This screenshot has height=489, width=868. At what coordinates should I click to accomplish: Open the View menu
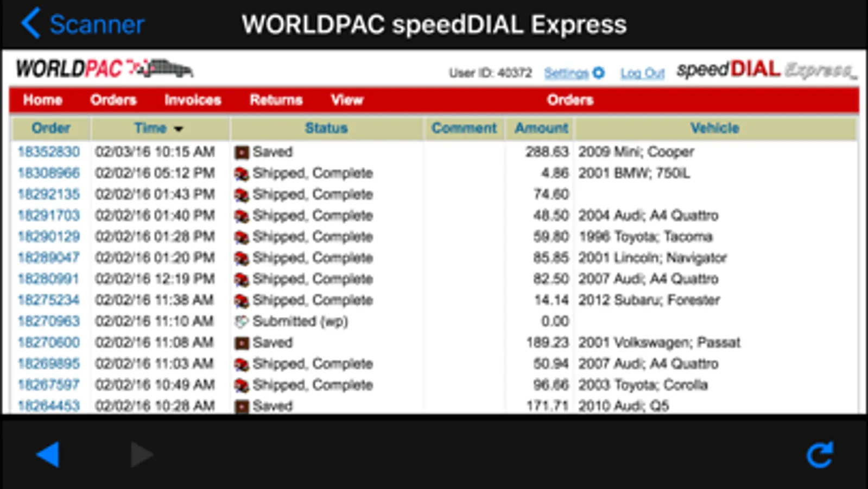click(x=347, y=100)
